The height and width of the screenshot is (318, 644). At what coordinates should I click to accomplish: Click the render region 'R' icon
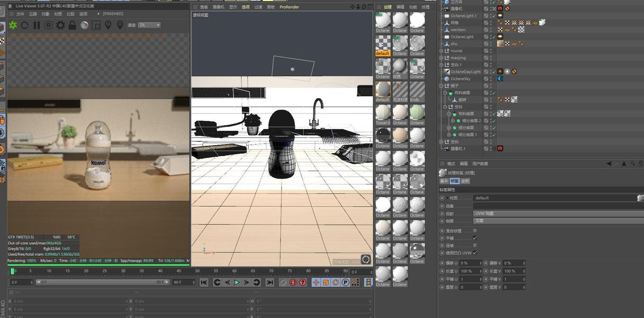[x=48, y=25]
